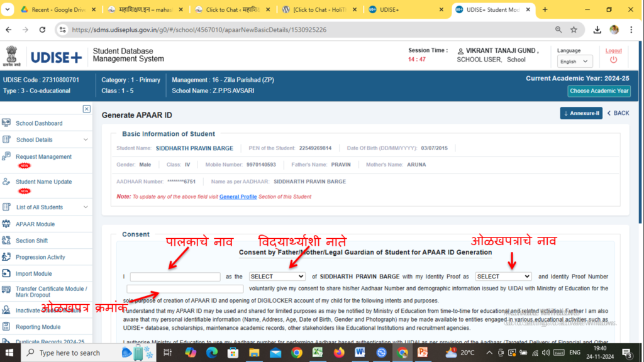Open the Language English dropdown
Viewport: 644px width, 362px height.
click(575, 62)
